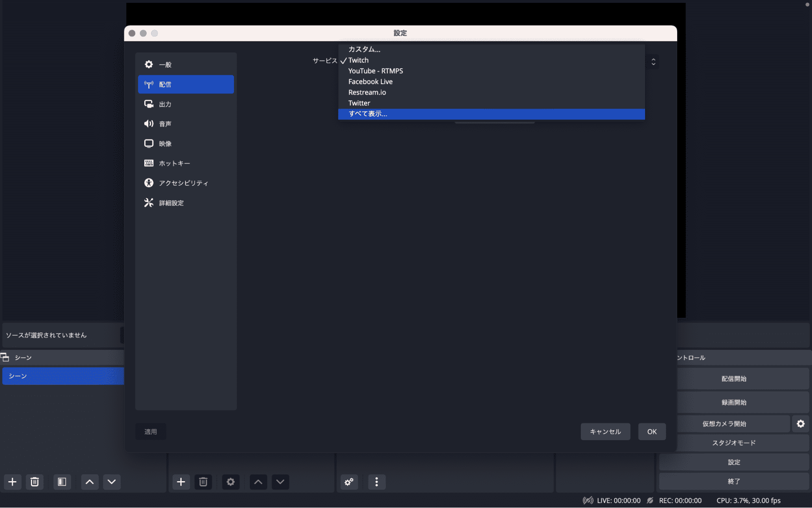Open the 映像 video settings page
Viewport: 812px width, 508px height.
[x=186, y=143]
